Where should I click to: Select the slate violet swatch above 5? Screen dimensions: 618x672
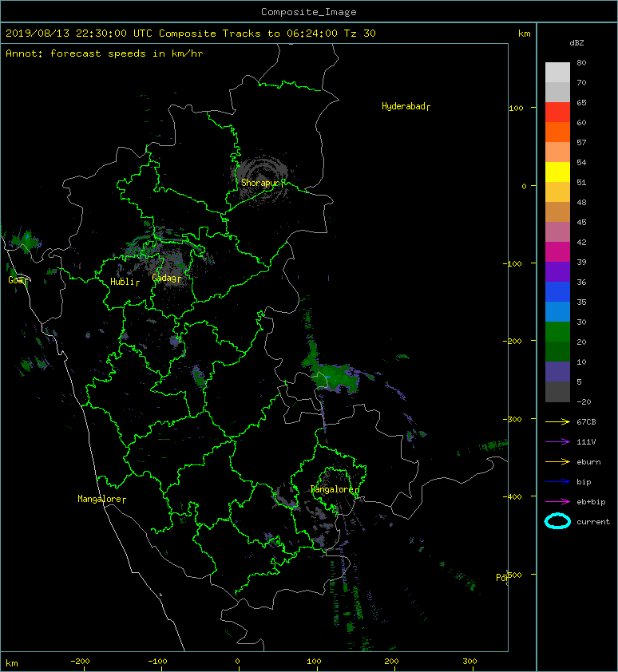(x=557, y=371)
